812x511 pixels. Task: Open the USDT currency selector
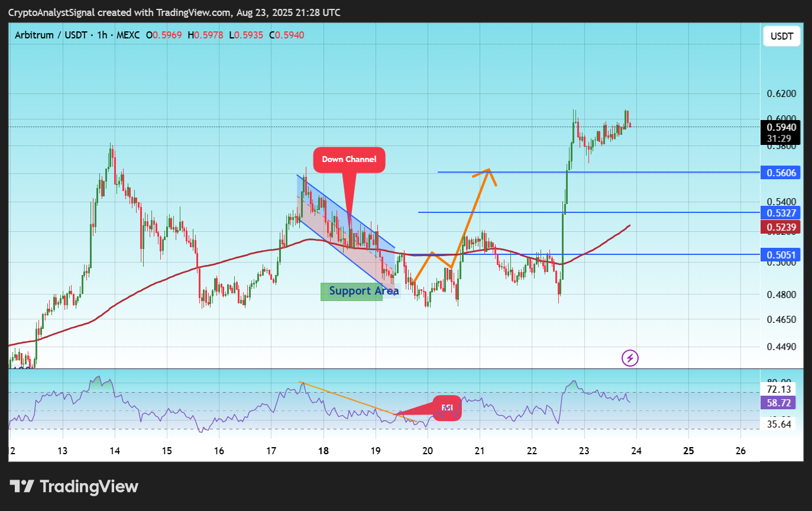pyautogui.click(x=782, y=37)
